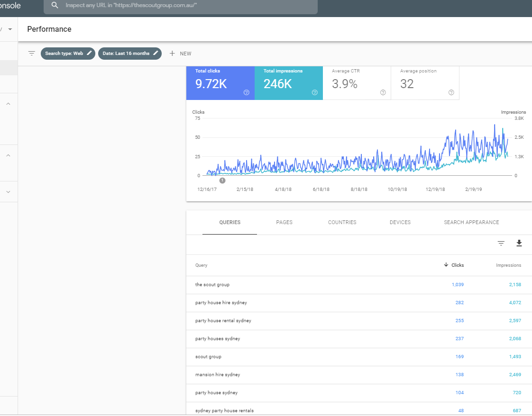This screenshot has width=532, height=416.
Task: Click the 2,597 impressions value
Action: 515,321
